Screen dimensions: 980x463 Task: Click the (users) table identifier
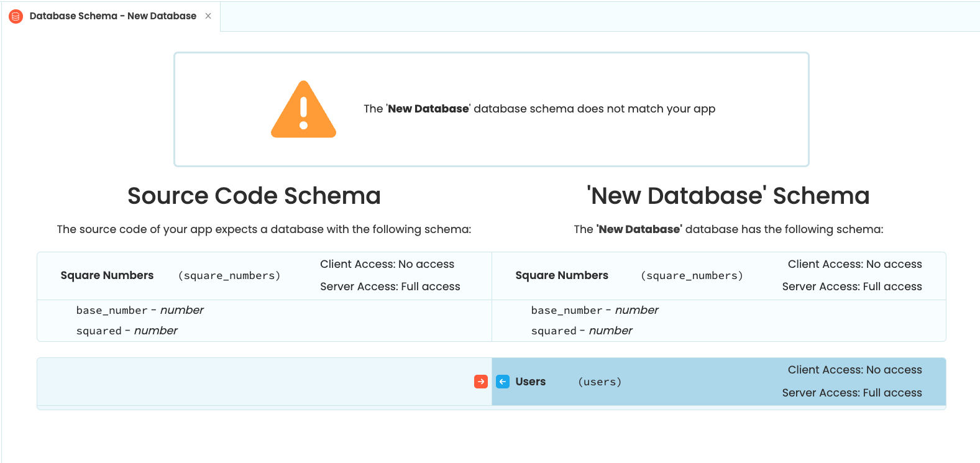pyautogui.click(x=599, y=382)
